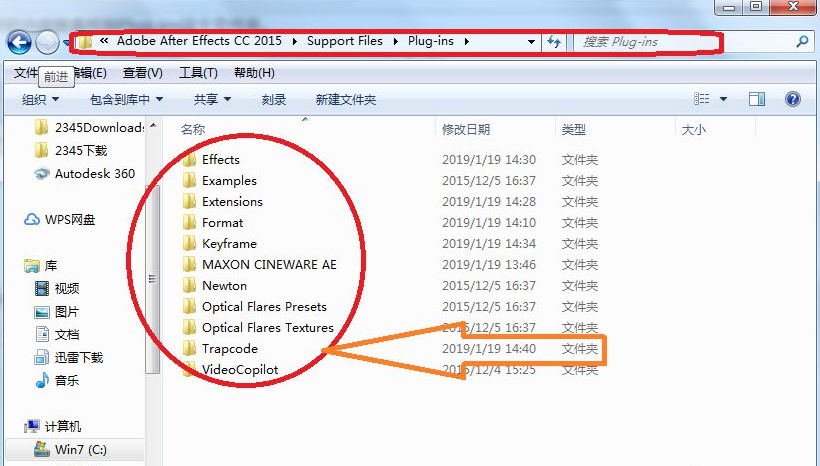Select the MAXON CINEWARE AE folder icon
Image resolution: width=820 pixels, height=466 pixels.
pyautogui.click(x=189, y=264)
